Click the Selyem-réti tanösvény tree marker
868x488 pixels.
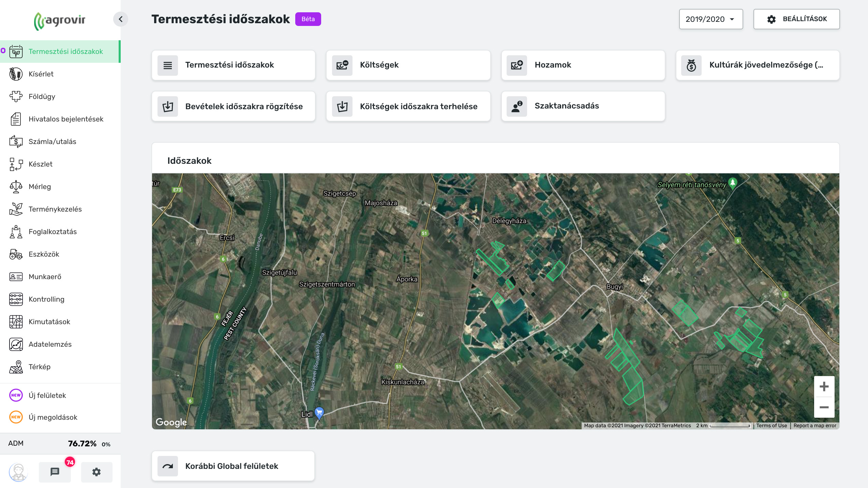coord(732,183)
